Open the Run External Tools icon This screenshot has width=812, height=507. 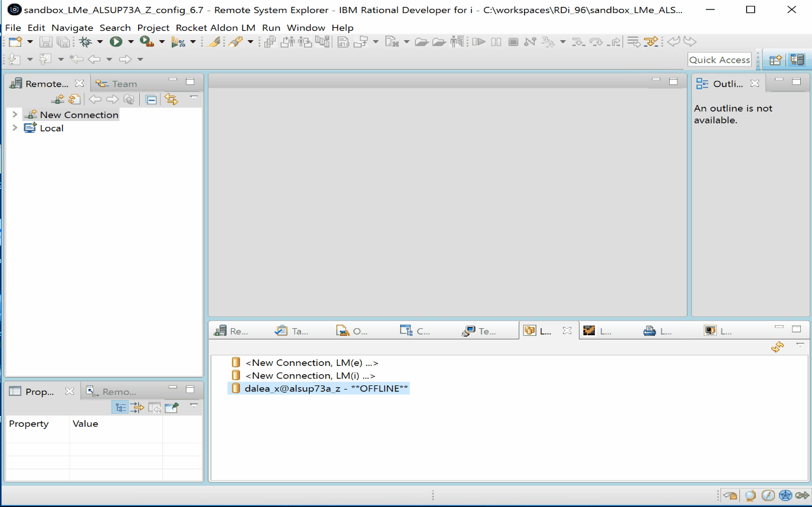click(x=146, y=41)
